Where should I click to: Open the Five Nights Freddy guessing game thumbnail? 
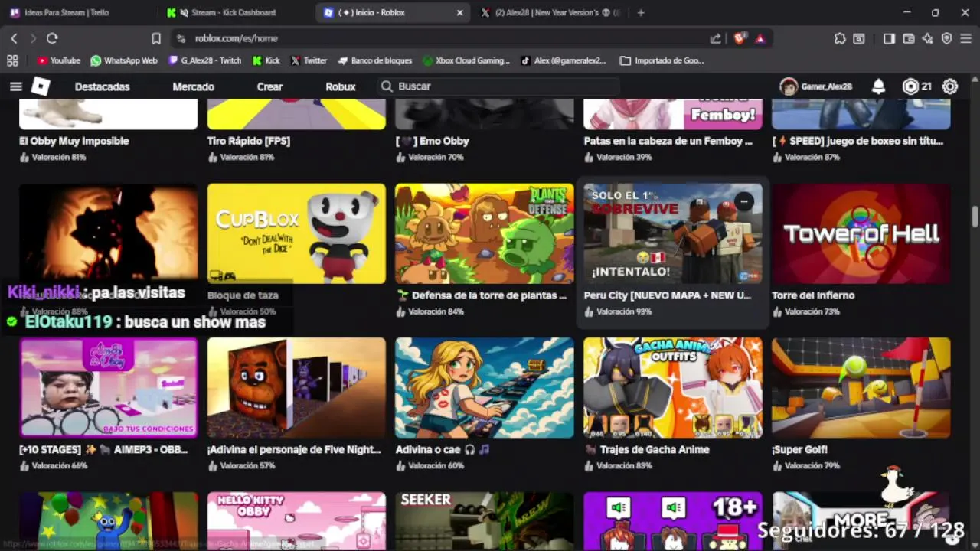[296, 388]
